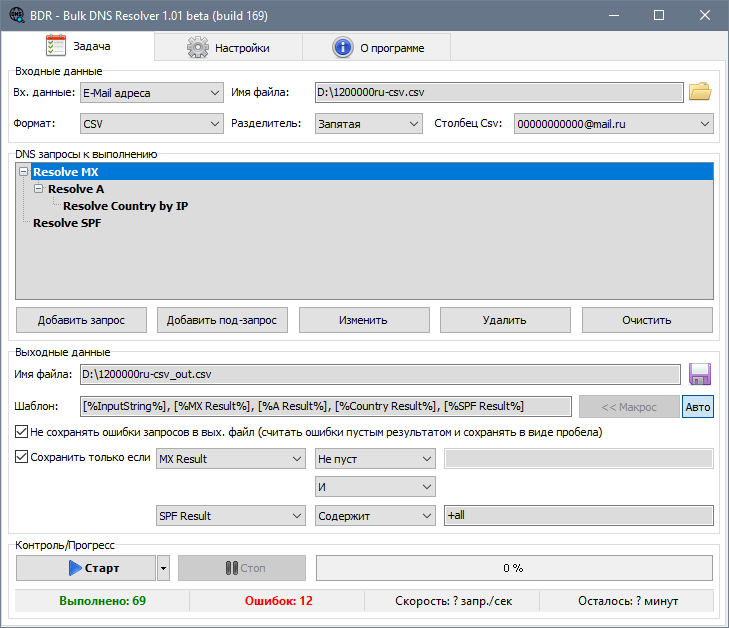The image size is (729, 628).
Task: Expand the Разделитель Запятая dropdown
Action: pos(368,124)
